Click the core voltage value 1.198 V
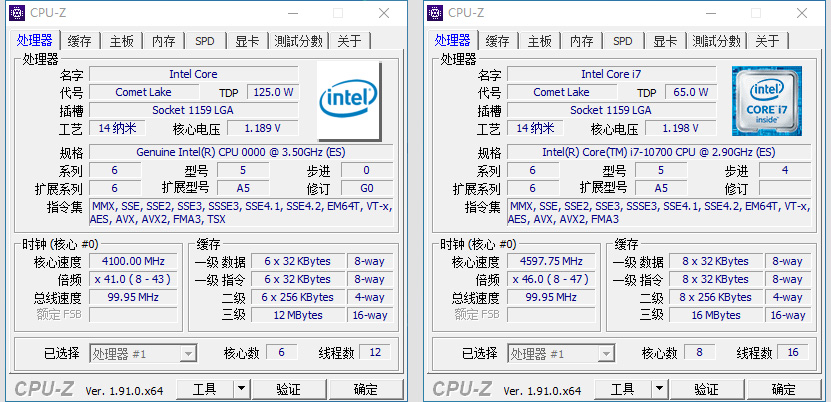This screenshot has width=831, height=402. (x=680, y=128)
